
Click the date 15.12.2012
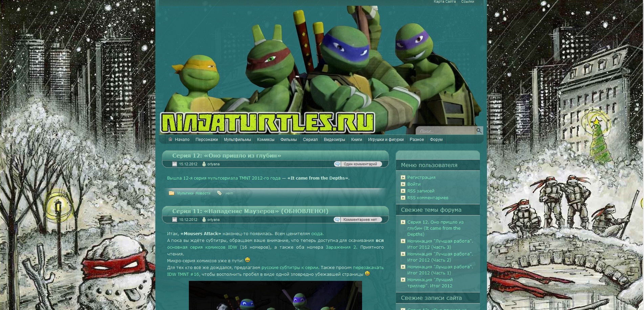coord(188,164)
